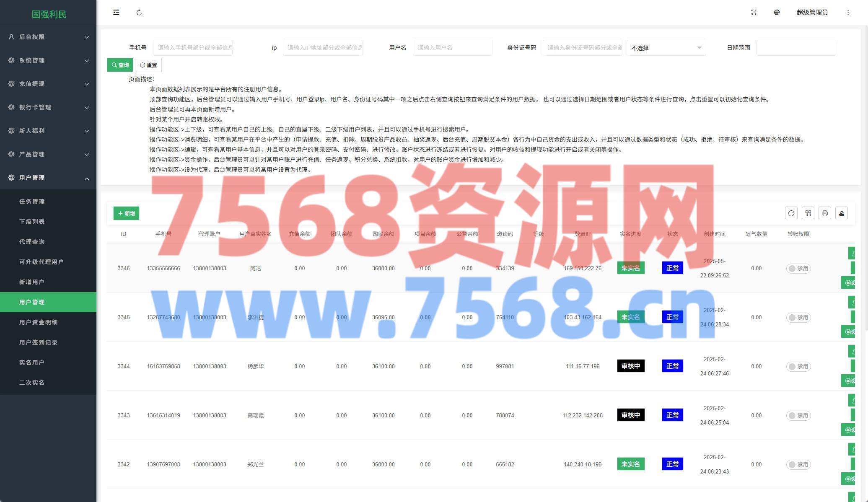Viewport: 868px width, 502px height.
Task: Click the 日期范围 date range field
Action: (795, 48)
